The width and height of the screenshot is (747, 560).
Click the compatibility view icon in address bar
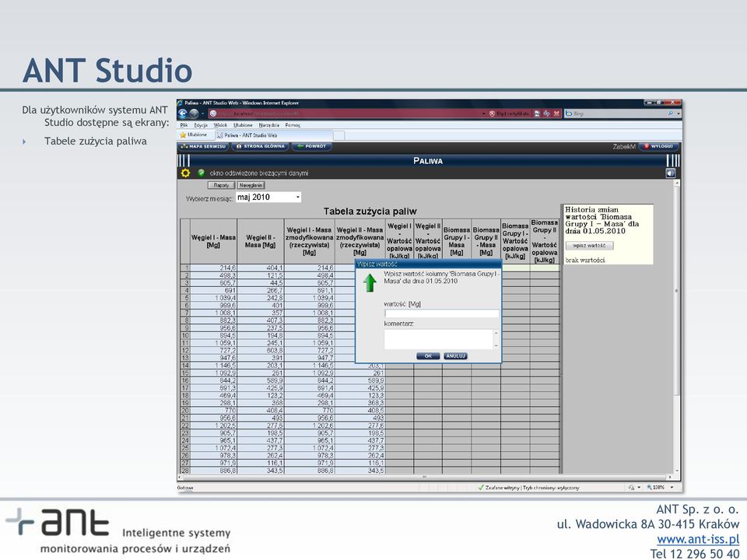(x=538, y=114)
